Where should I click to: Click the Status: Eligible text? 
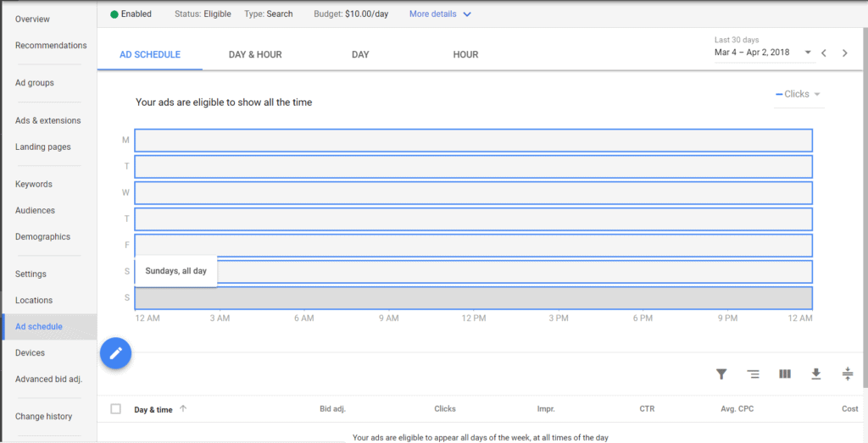click(x=203, y=14)
